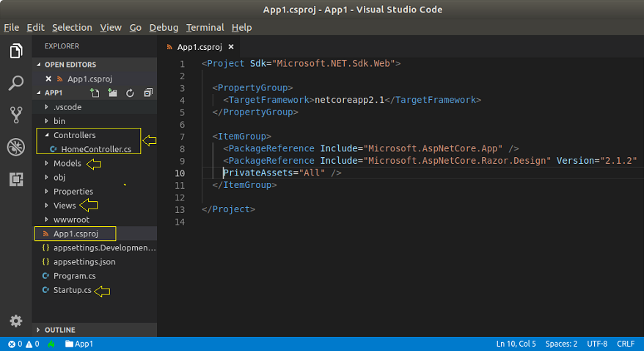Collapse the Controllers folder
This screenshot has width=644, height=351.
click(46, 135)
